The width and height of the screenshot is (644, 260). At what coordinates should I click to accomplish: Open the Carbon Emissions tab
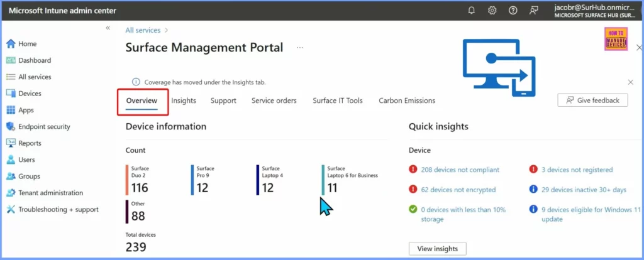407,100
